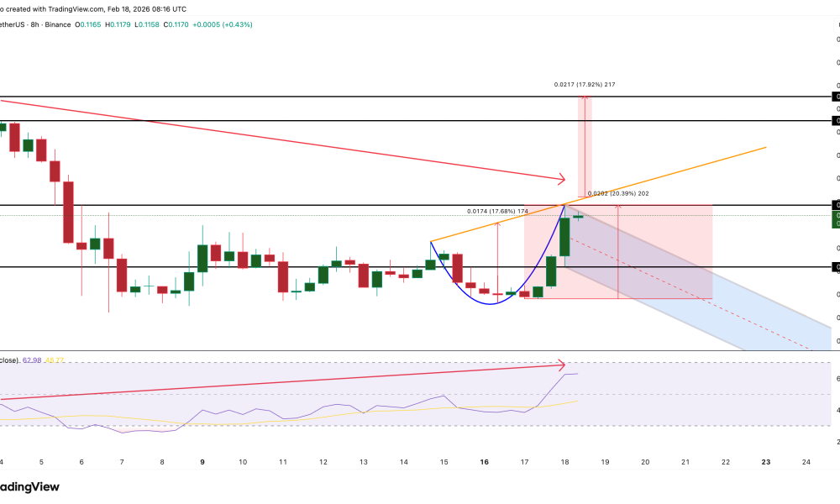
Task: Click date 16 on the time axis
Action: point(484,462)
